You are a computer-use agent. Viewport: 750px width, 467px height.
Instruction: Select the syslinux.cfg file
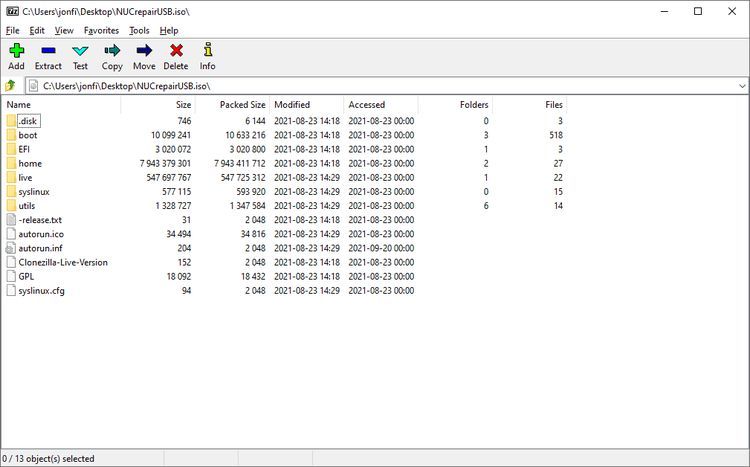pyautogui.click(x=41, y=291)
